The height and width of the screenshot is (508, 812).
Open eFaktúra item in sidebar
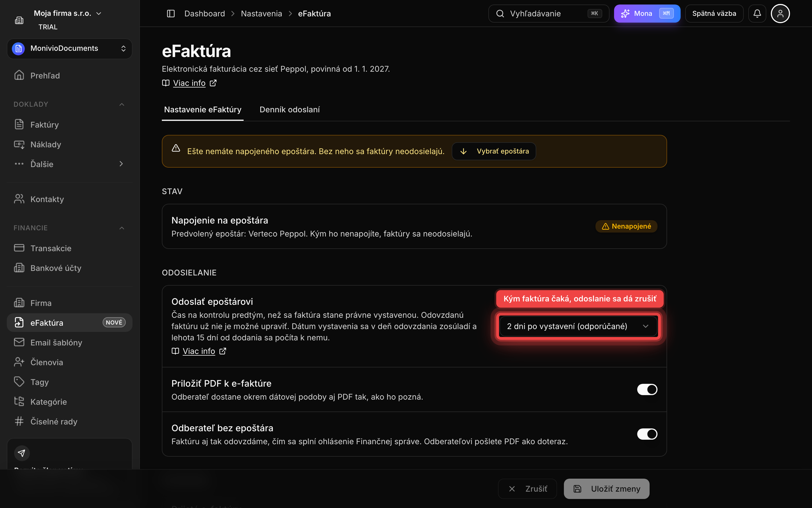(x=69, y=323)
